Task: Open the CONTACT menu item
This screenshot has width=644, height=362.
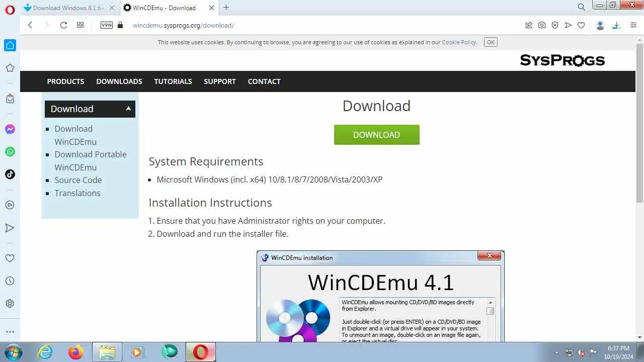Action: [264, 81]
